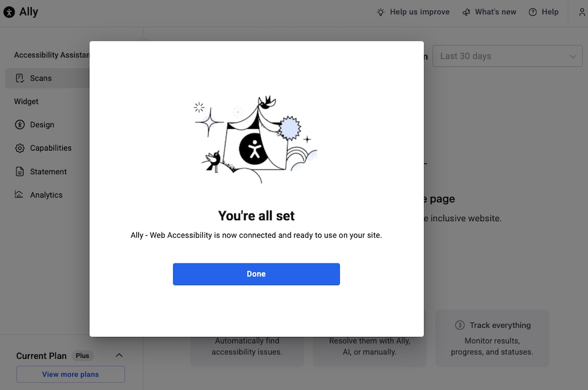
Task: Click the Ally accessibility logo icon
Action: coord(9,12)
